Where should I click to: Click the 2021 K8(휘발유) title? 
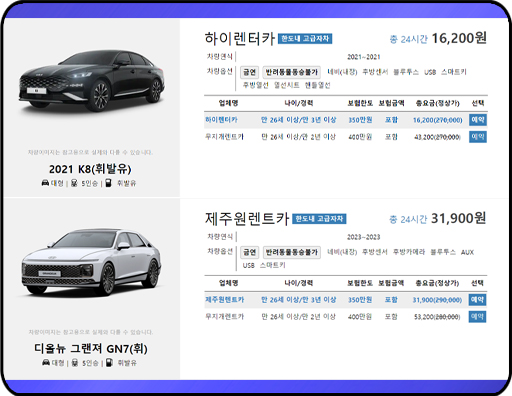pyautogui.click(x=90, y=169)
